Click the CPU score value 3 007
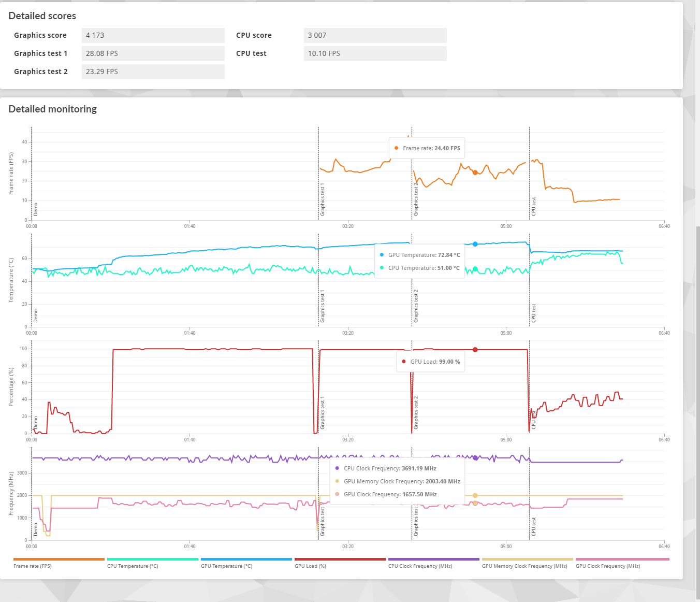700x602 pixels. click(375, 35)
